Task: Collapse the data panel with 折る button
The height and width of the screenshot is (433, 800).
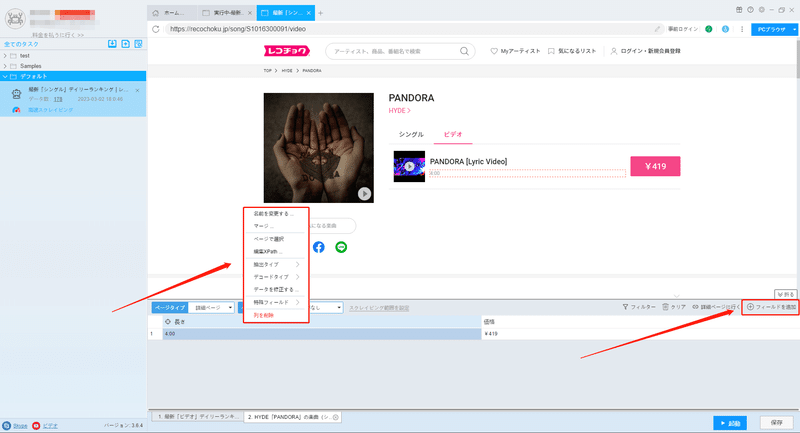Action: coord(786,294)
